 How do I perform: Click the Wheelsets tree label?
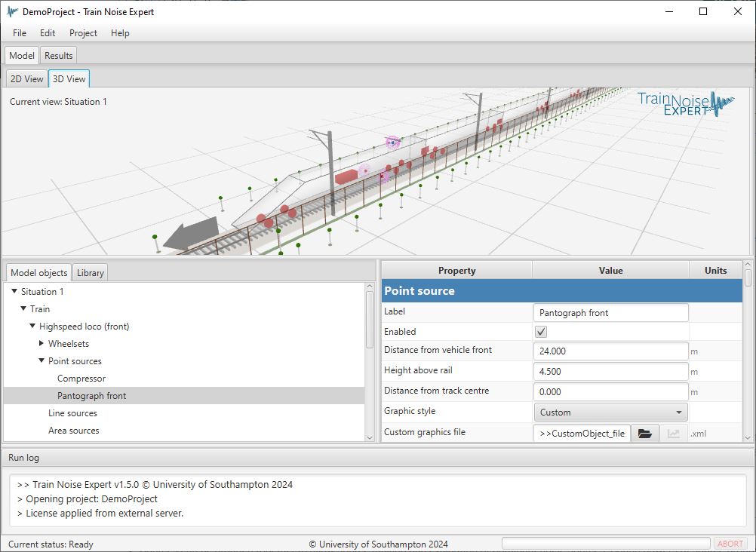click(69, 344)
